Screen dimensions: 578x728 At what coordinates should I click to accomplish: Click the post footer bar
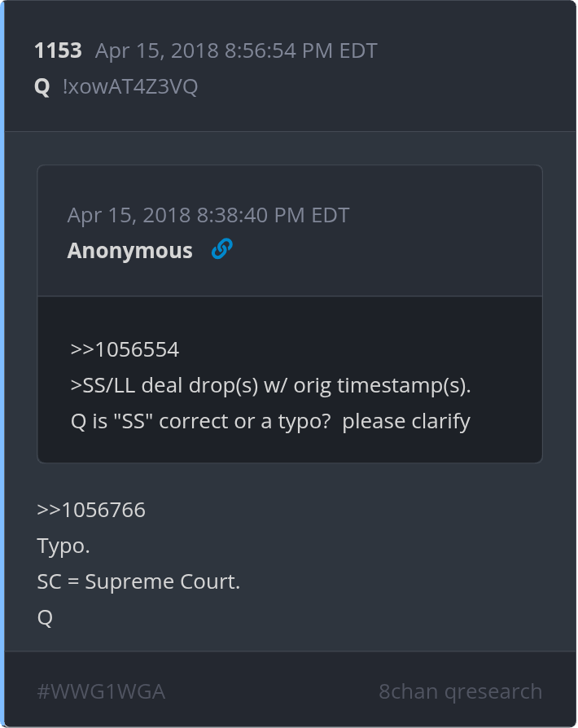point(290,690)
